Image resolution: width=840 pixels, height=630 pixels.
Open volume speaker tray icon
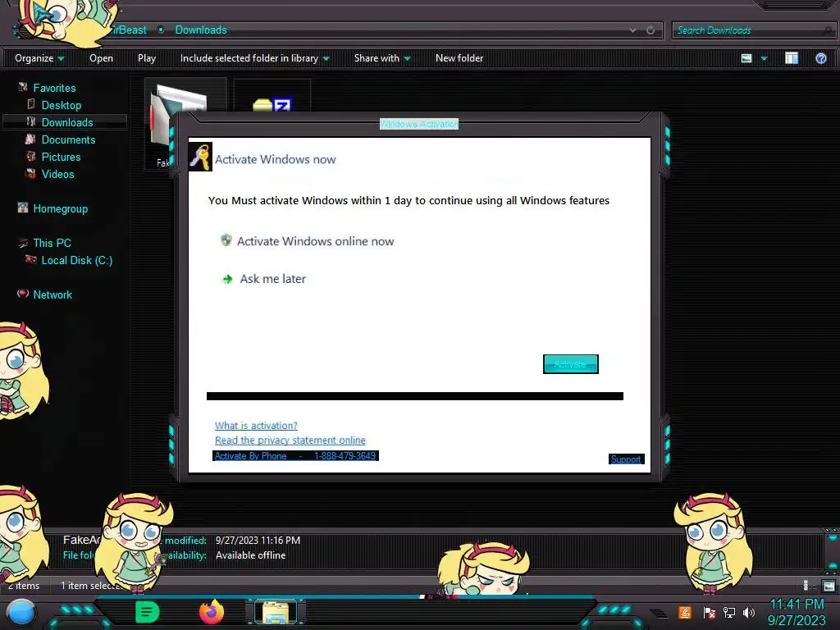[x=748, y=612]
